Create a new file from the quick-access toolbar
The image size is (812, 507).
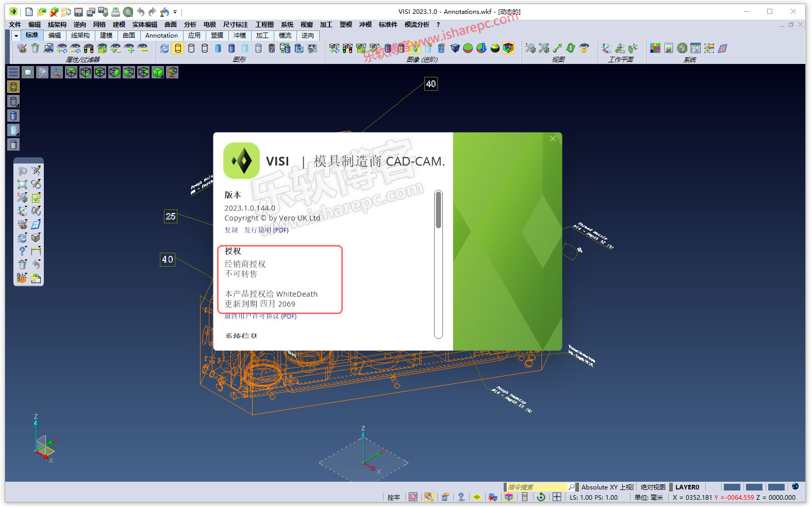(29, 12)
